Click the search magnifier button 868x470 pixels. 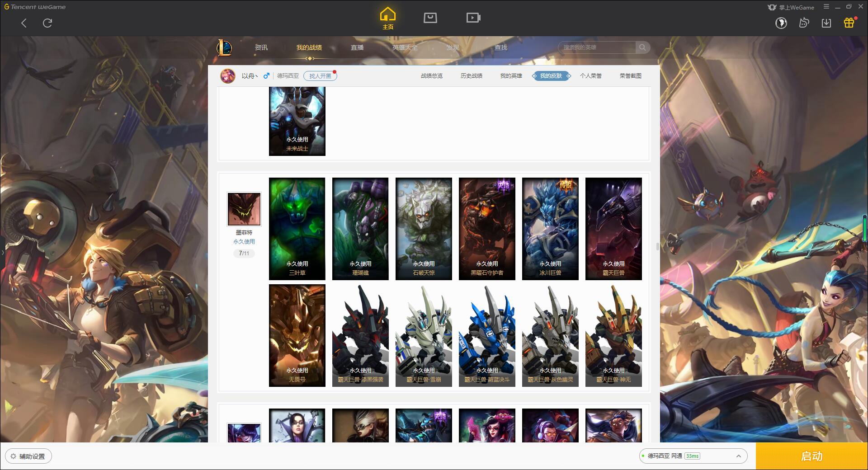click(x=642, y=47)
